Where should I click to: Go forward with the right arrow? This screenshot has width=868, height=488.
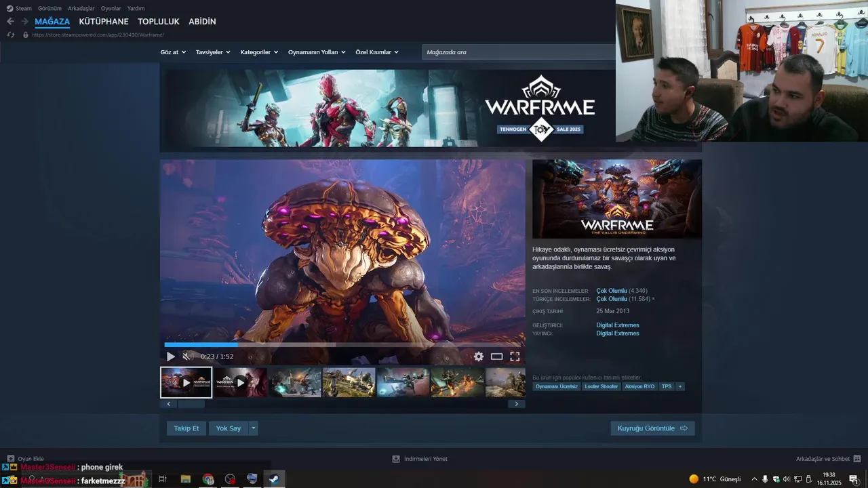[x=24, y=22]
